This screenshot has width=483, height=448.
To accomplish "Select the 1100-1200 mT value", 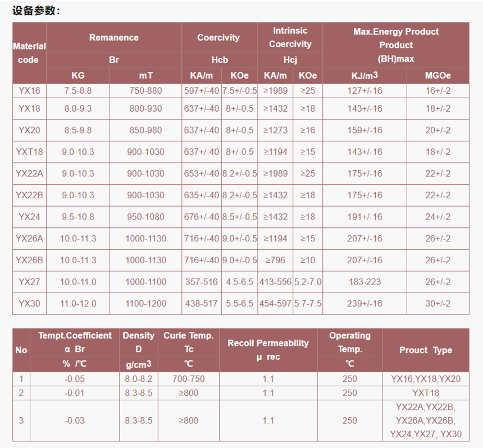I will (x=145, y=304).
